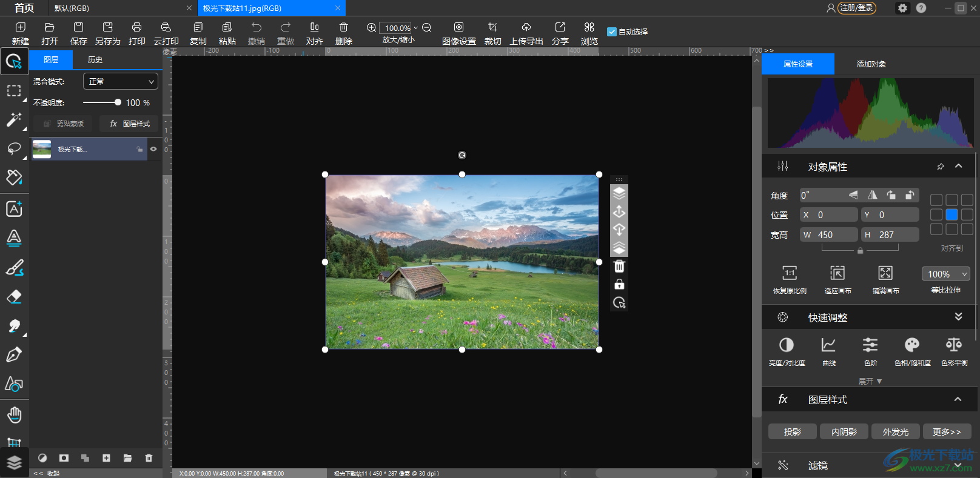Select the smudge tool
Viewport: 980px width, 478px height.
(14, 325)
